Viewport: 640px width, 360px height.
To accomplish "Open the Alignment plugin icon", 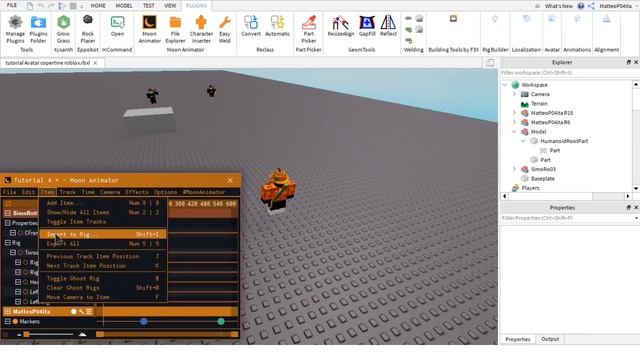I will click(x=607, y=18).
